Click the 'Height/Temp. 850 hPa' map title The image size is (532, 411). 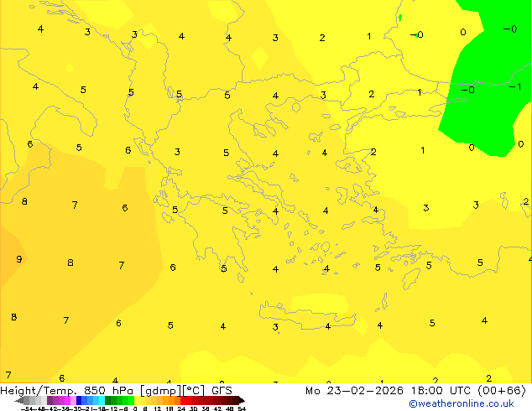(66, 391)
